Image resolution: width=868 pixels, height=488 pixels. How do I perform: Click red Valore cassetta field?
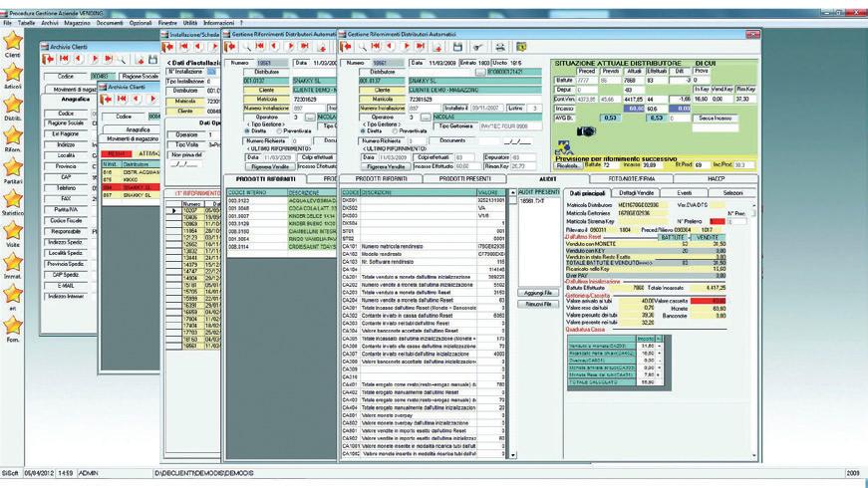(x=708, y=301)
